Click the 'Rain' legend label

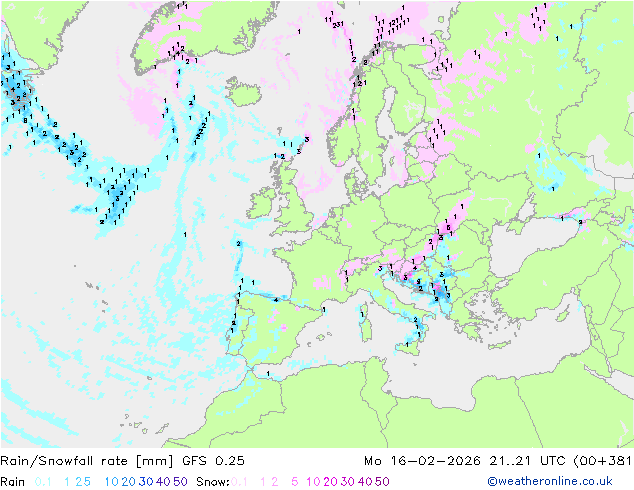[13, 482]
